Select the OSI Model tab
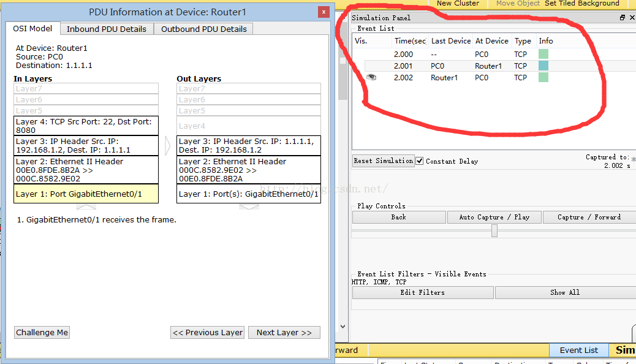Viewport: 636px width, 364px height. [33, 29]
